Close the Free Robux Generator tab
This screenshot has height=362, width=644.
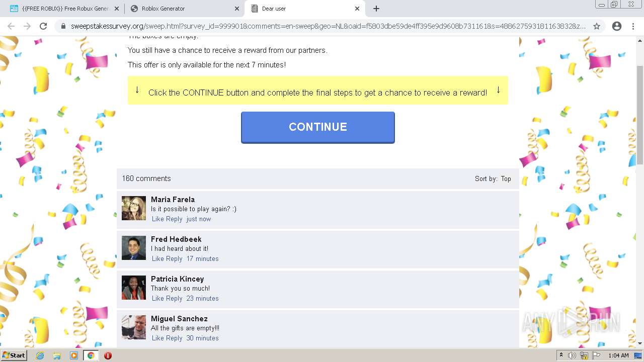coord(117,9)
